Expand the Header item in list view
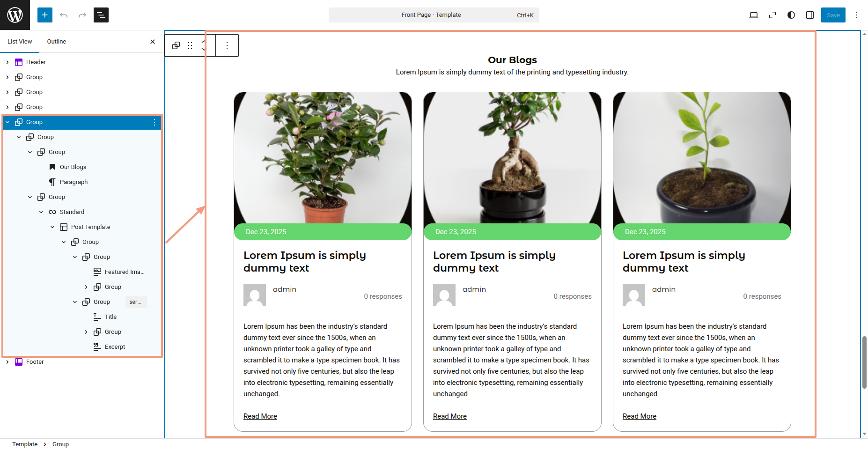This screenshot has height=450, width=868. tap(7, 62)
